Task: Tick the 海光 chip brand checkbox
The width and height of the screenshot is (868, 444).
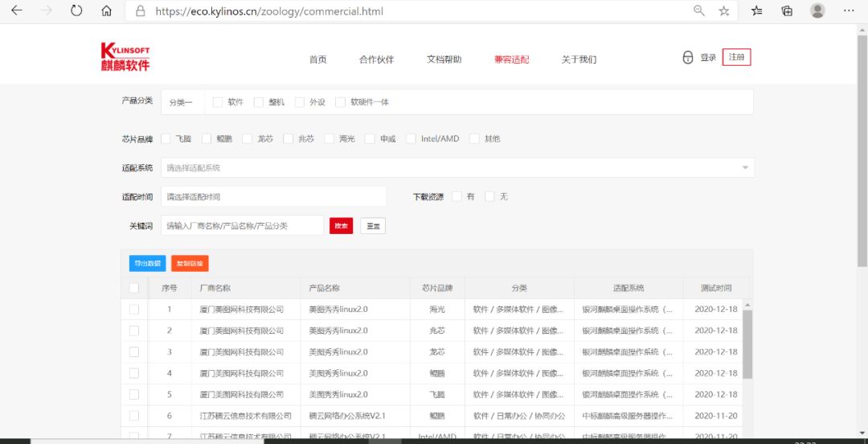Action: tap(330, 138)
